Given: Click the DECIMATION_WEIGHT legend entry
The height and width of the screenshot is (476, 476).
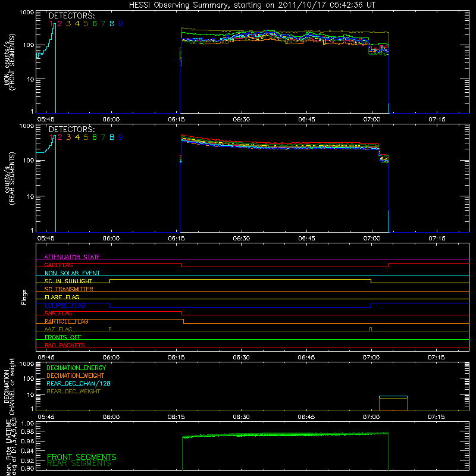Looking at the screenshot, I should click(76, 376).
